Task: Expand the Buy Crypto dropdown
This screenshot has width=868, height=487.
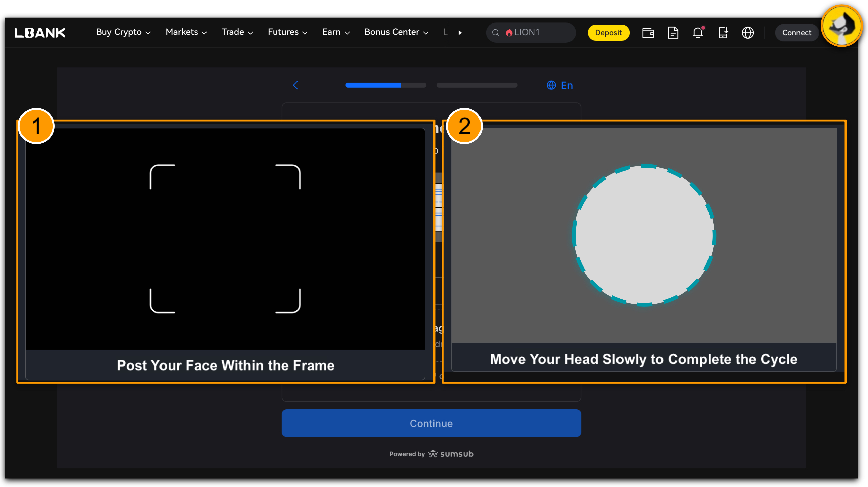Action: (123, 32)
